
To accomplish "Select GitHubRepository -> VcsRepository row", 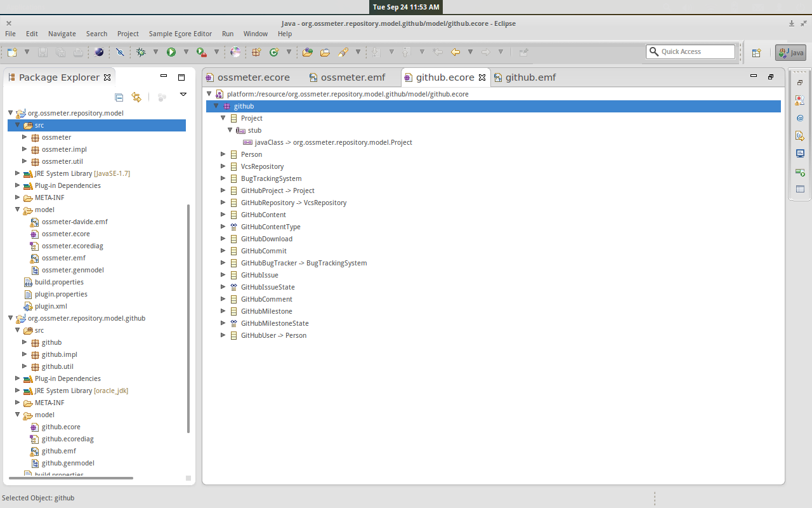I will pos(288,203).
